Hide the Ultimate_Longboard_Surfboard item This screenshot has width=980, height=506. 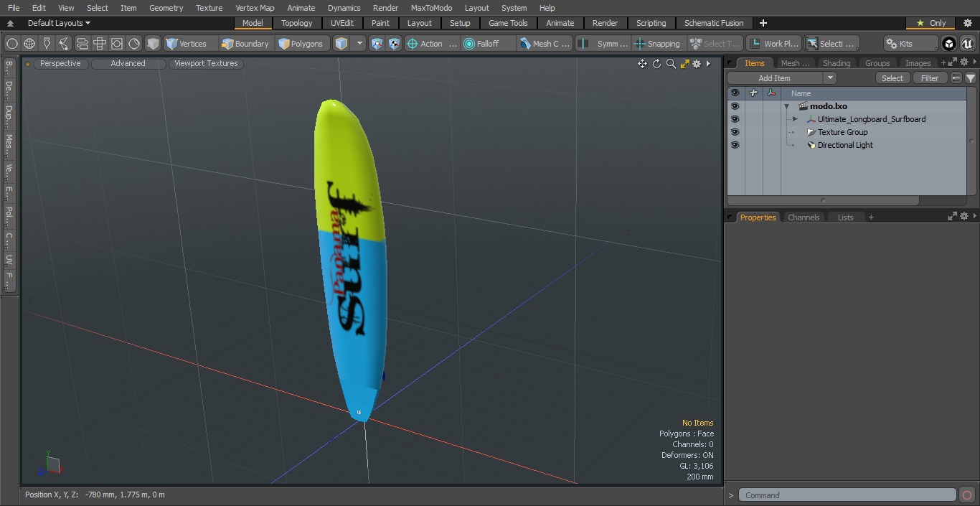point(735,119)
